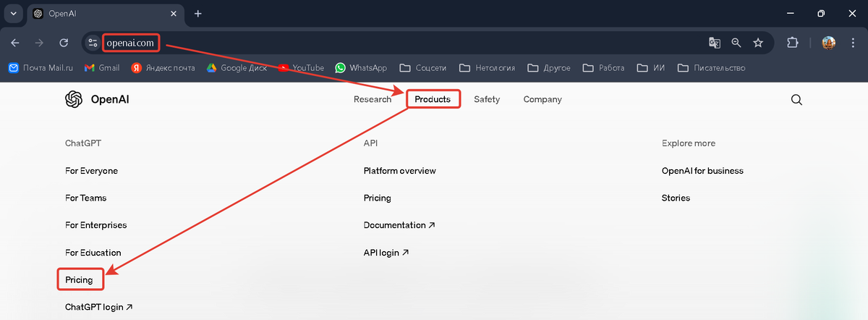
Task: Open the ChatGPT login link
Action: click(x=98, y=307)
